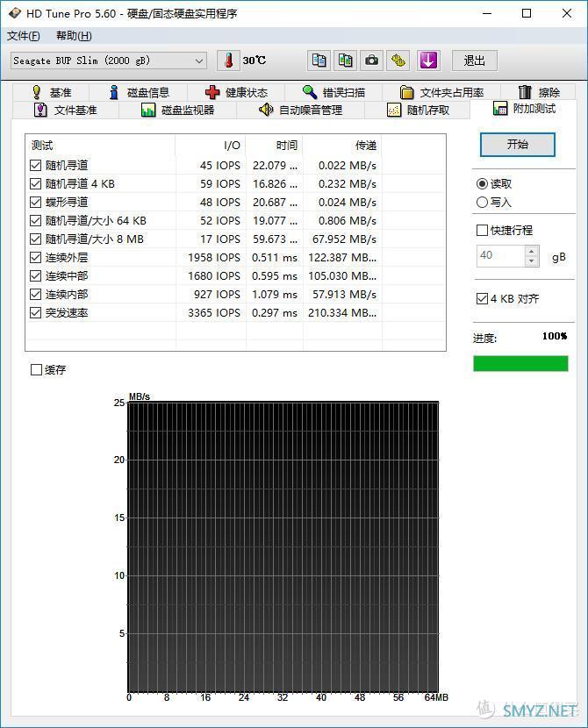The image size is (588, 728).
Task: Toggle the 蝶形寻道 test checkbox
Action: click(35, 202)
